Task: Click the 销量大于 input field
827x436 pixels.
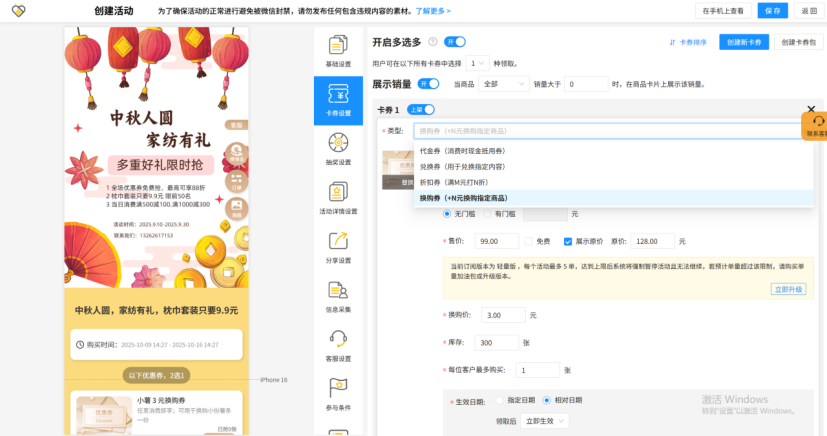Action: click(x=586, y=84)
